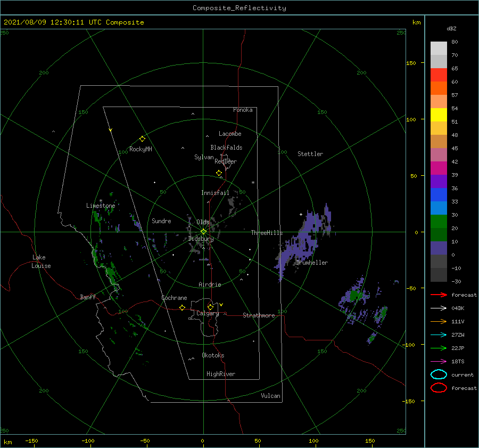Click the yellow diamond marker near RedDeer
The height and width of the screenshot is (448, 479).
pyautogui.click(x=219, y=173)
